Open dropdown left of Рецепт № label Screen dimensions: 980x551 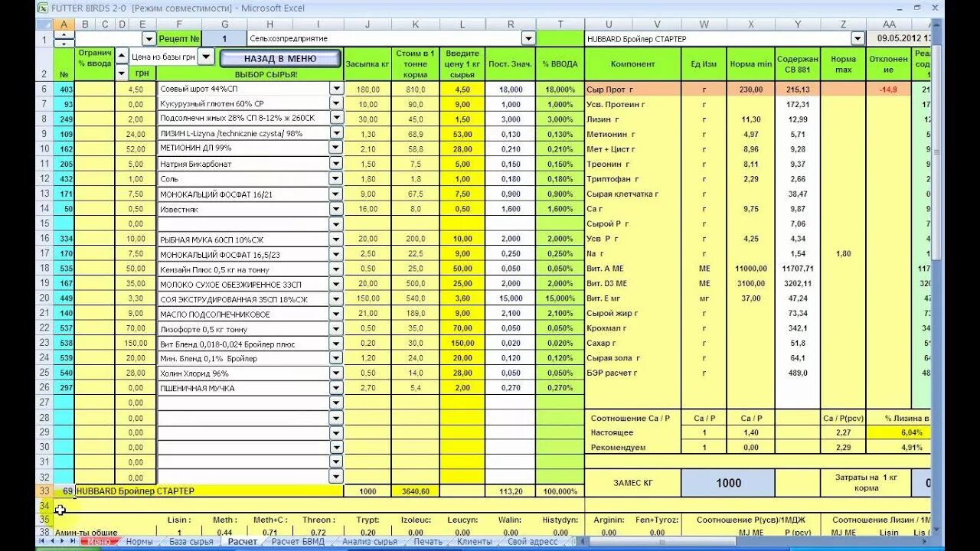149,38
